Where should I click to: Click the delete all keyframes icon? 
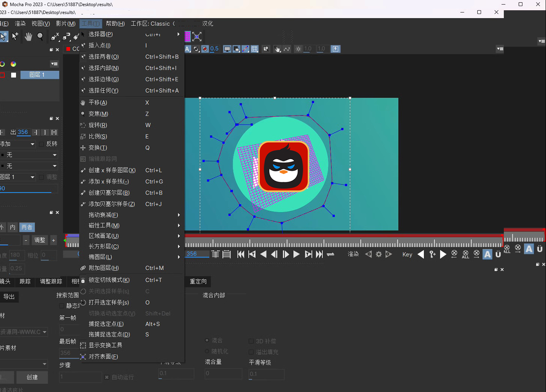(x=465, y=254)
